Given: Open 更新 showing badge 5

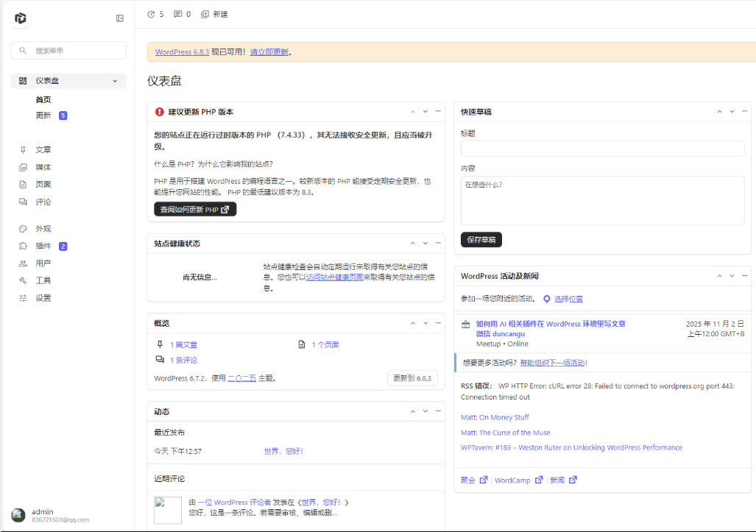Looking at the screenshot, I should click(43, 115).
